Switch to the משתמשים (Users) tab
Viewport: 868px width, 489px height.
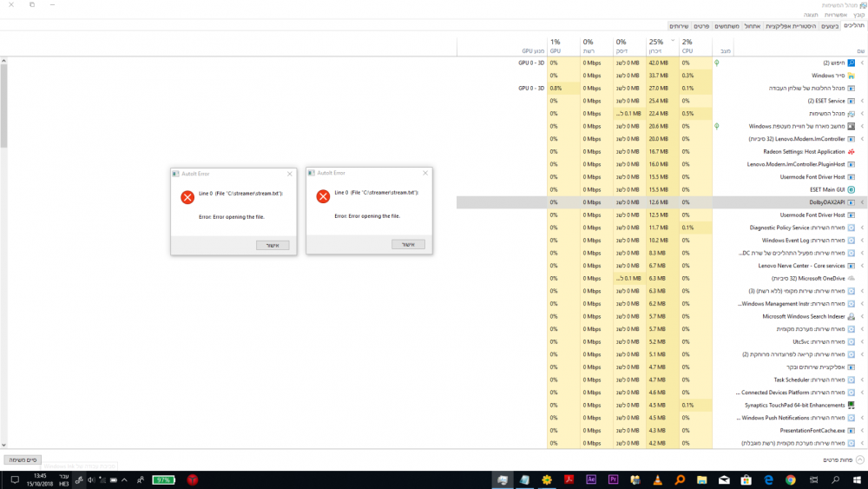[727, 26]
